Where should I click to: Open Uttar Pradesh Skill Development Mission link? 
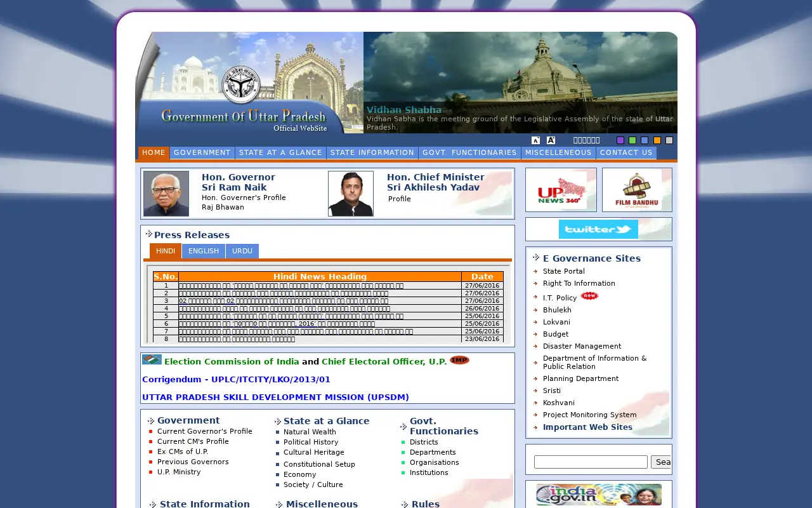[275, 398]
